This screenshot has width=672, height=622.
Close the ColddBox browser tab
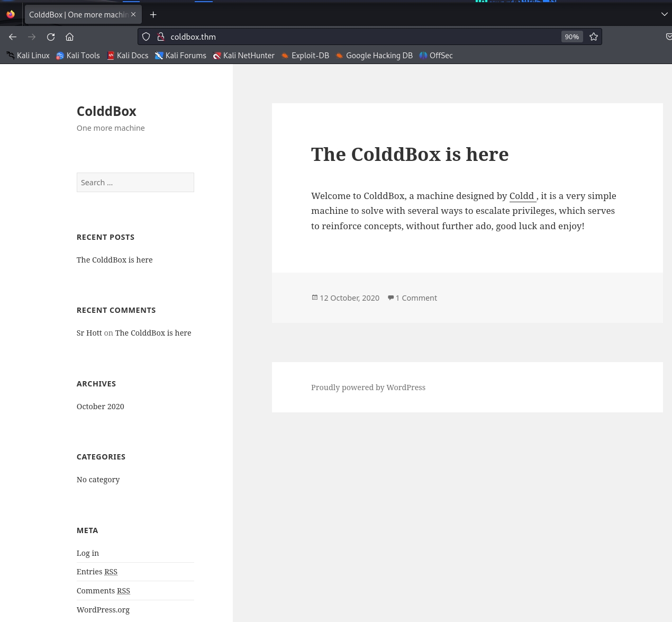pos(133,15)
